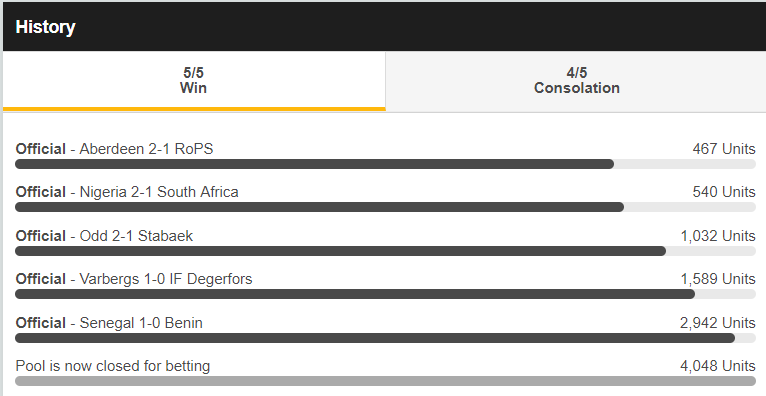Click the 1,589 Units value
Viewport: 766px width, 396px height.
point(718,279)
